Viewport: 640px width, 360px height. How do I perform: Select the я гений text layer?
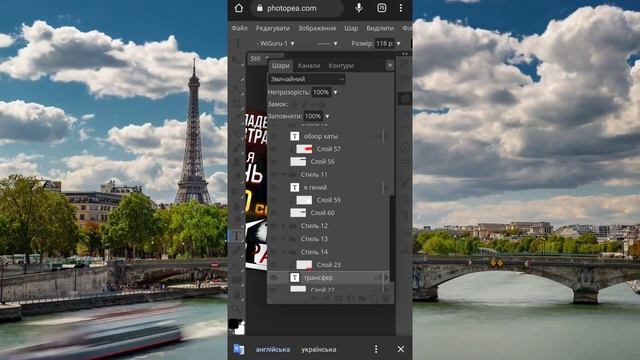316,187
